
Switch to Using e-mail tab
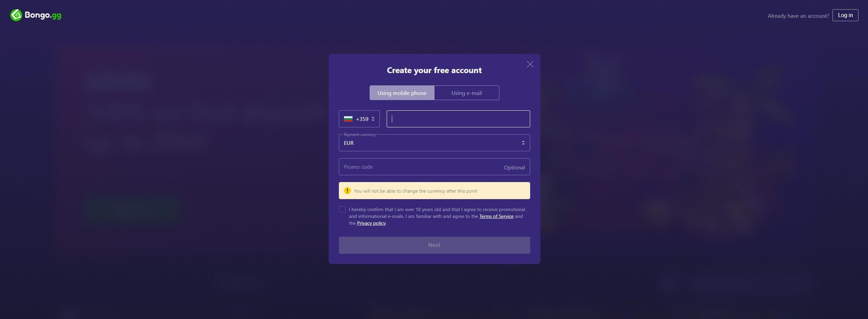click(467, 93)
